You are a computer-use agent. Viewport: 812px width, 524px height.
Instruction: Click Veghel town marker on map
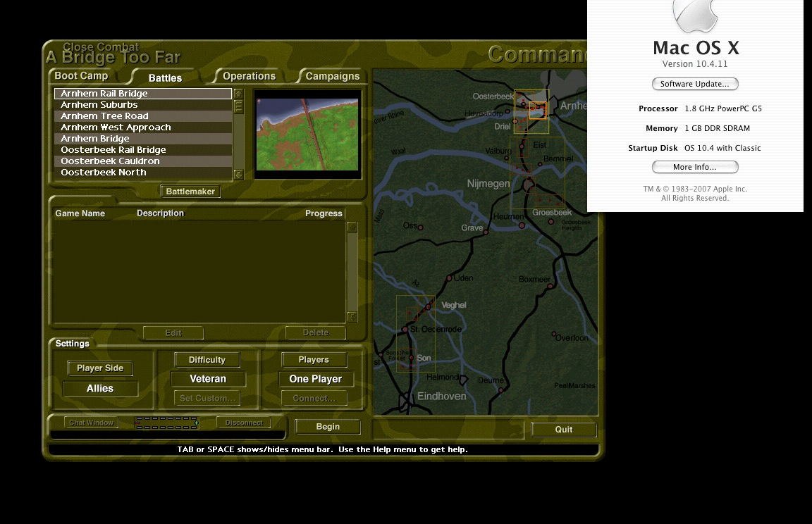point(429,307)
